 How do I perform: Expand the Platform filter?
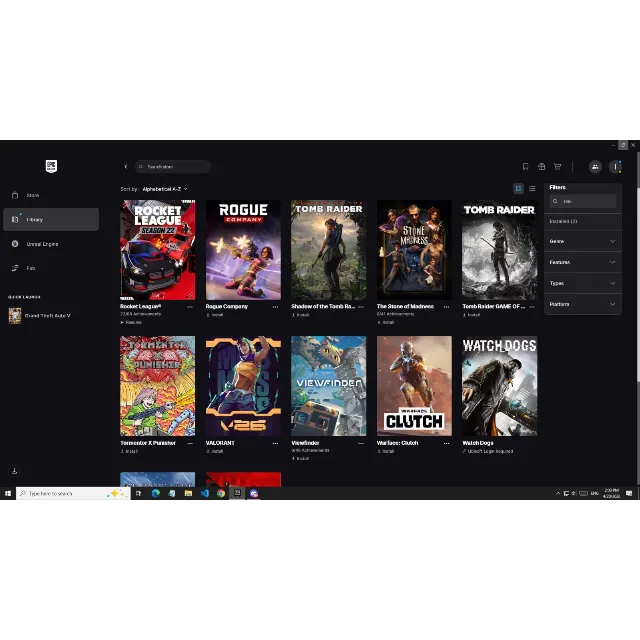pyautogui.click(x=582, y=304)
